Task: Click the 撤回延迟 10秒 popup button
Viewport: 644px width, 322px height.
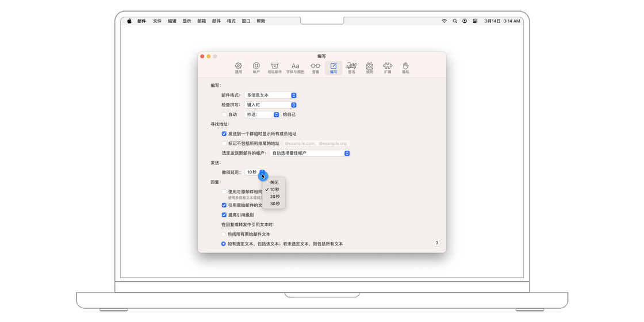Action: pos(255,172)
